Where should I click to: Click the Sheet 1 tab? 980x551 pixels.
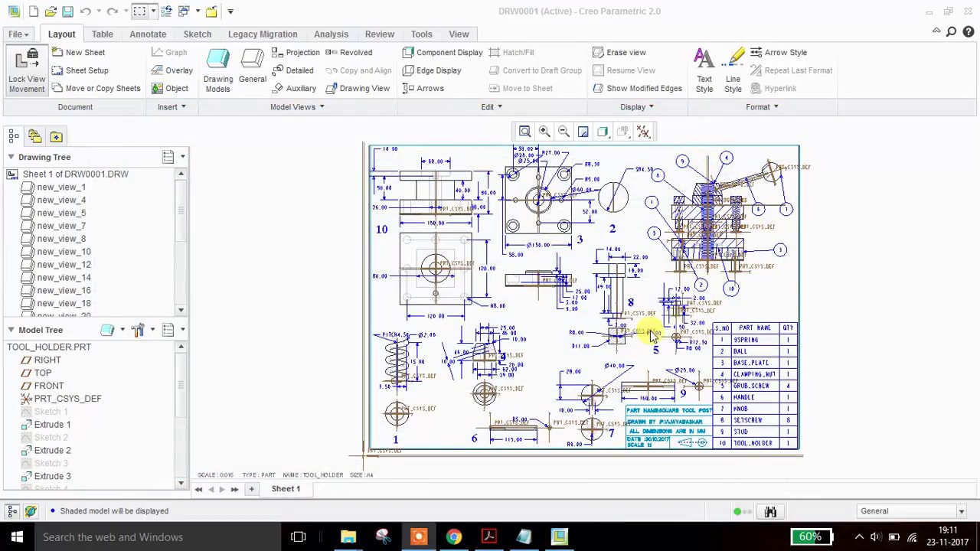(286, 488)
